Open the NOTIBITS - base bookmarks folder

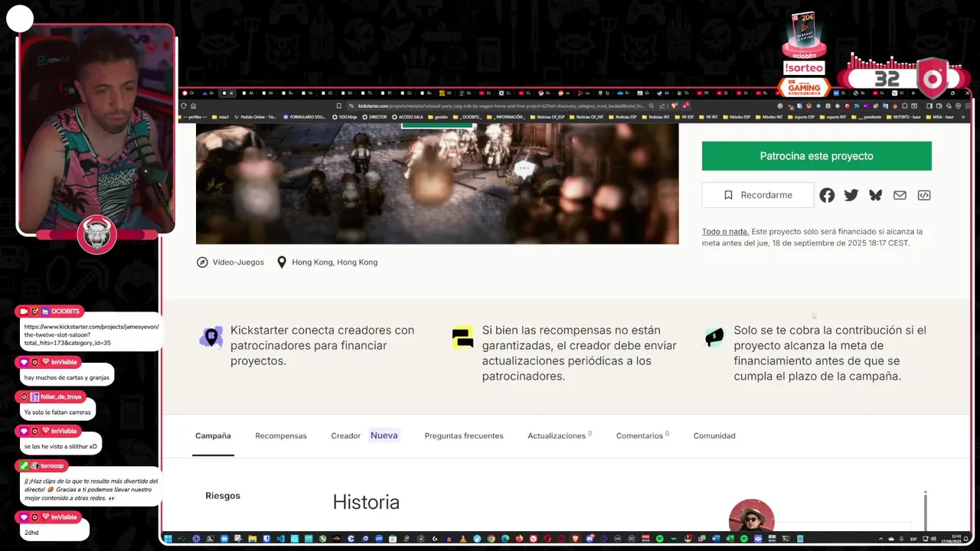pyautogui.click(x=902, y=117)
